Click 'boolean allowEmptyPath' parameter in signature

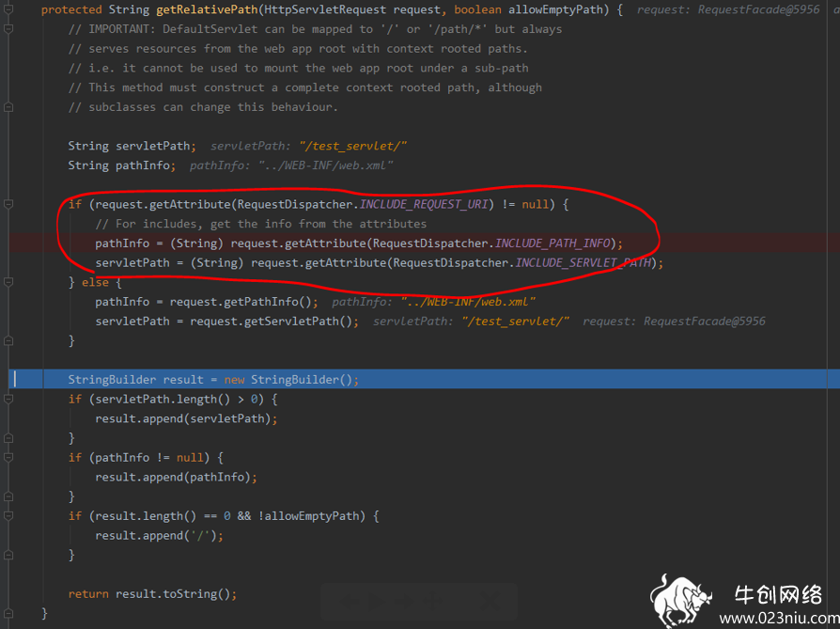[532, 9]
